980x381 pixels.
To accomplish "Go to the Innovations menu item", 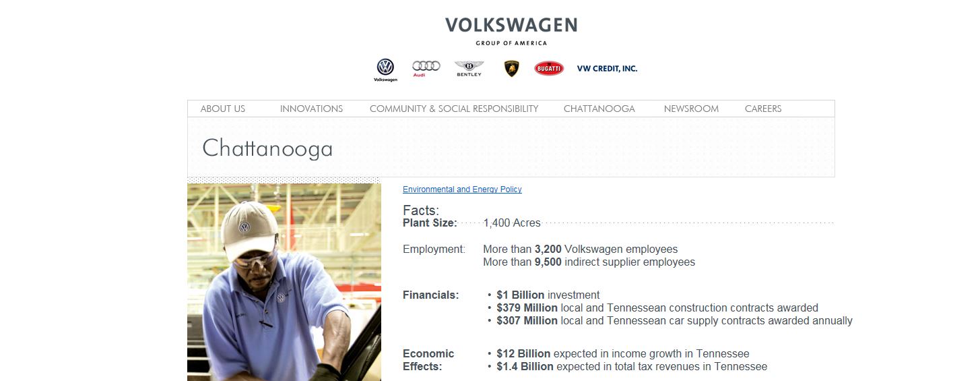I will point(311,109).
